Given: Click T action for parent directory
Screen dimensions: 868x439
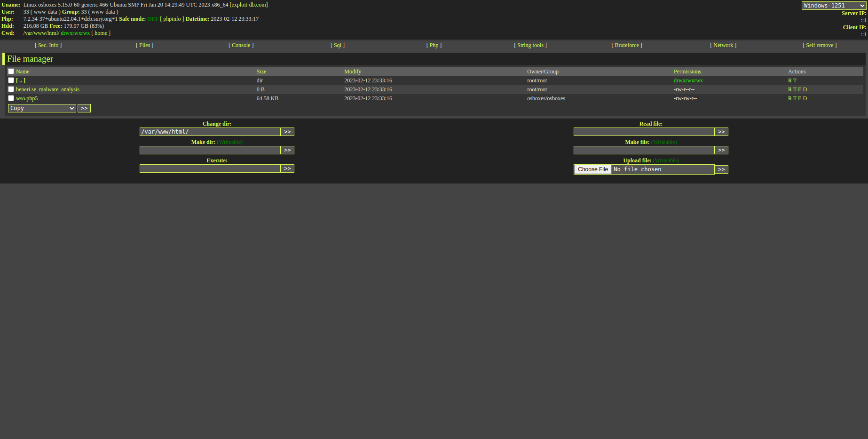Looking at the screenshot, I should 795,80.
